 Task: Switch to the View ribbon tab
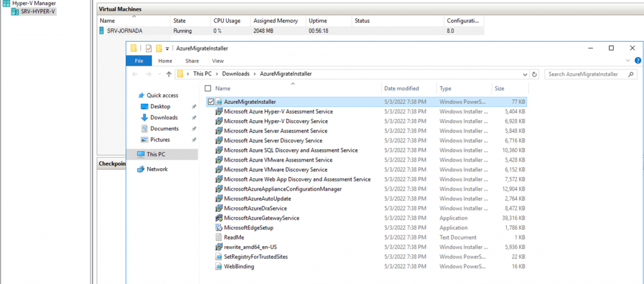click(218, 61)
